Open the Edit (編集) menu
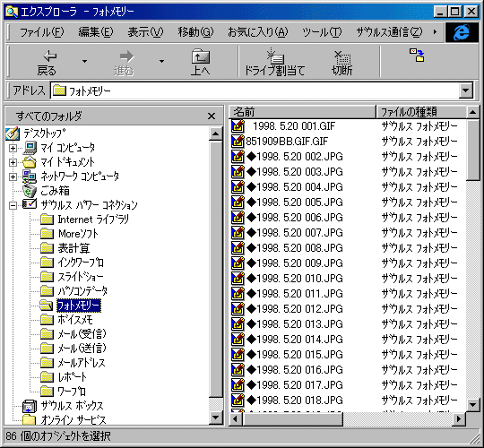The width and height of the screenshot is (484, 448). [x=96, y=32]
